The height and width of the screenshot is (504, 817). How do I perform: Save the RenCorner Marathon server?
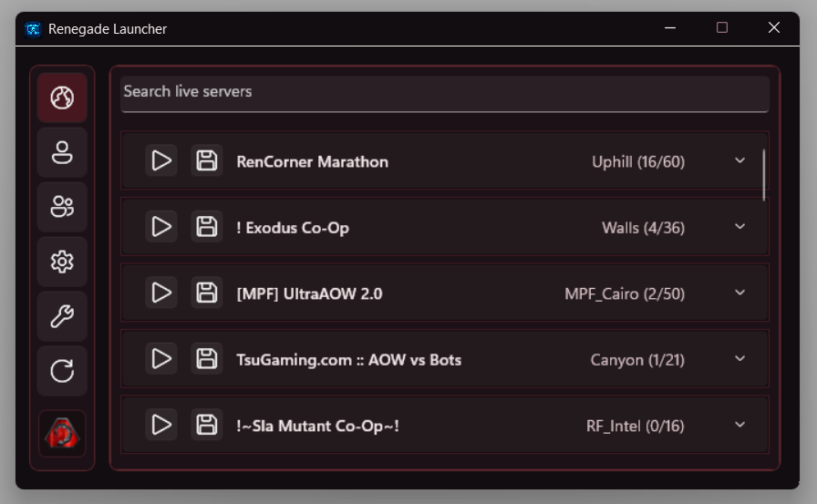(x=206, y=160)
